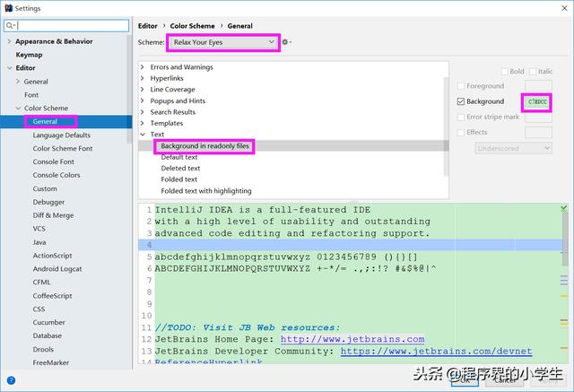Open CSS color settings
Screen dimensions: 574x392
click(x=39, y=309)
